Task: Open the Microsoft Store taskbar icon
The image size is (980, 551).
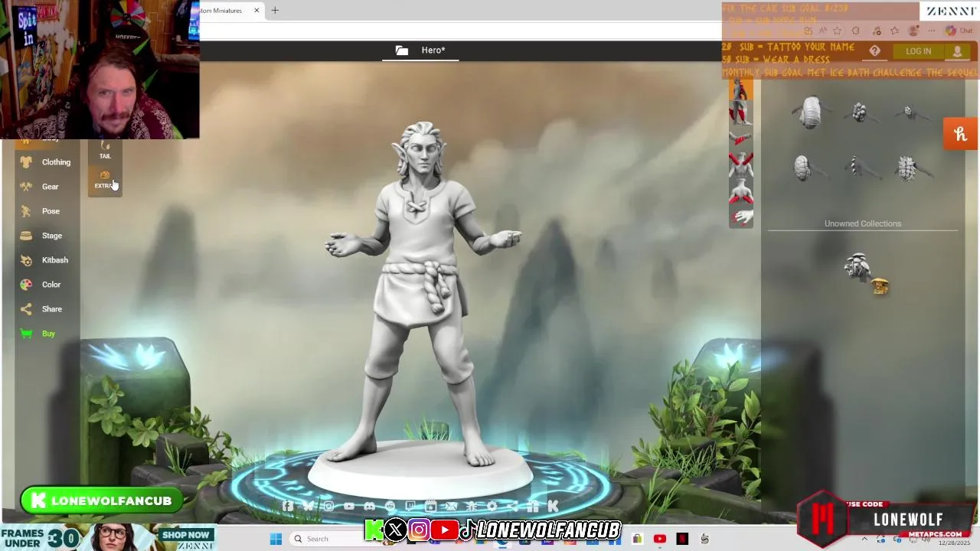Action: [x=637, y=539]
